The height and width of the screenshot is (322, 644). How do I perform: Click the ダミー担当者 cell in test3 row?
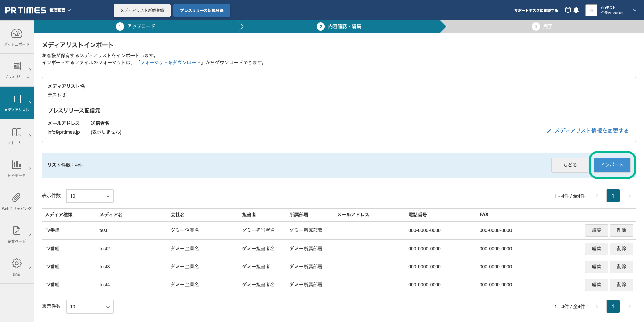pos(256,267)
